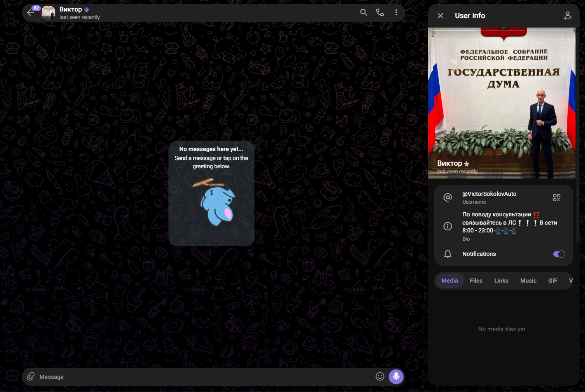Start a voice call with Виктор
This screenshot has width=585, height=392.
[x=380, y=12]
